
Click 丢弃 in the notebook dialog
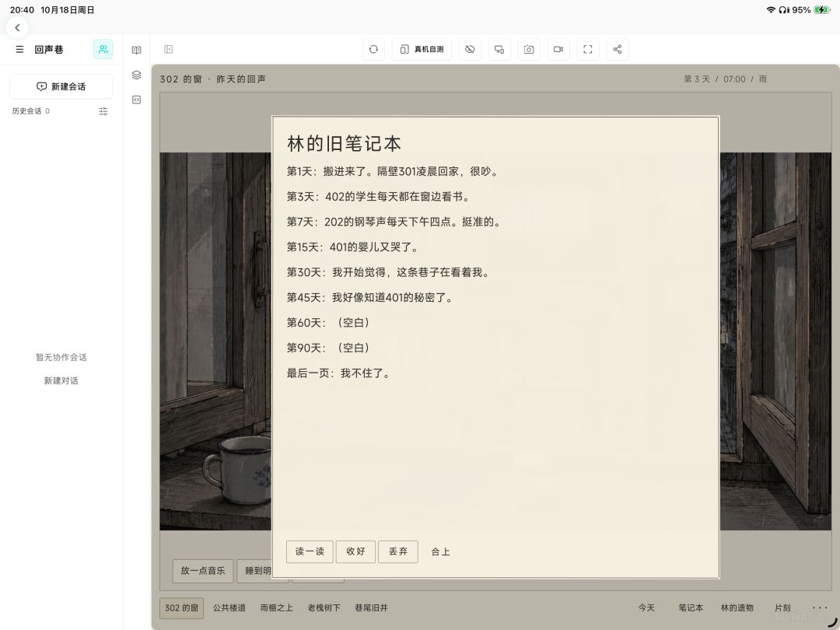[398, 551]
